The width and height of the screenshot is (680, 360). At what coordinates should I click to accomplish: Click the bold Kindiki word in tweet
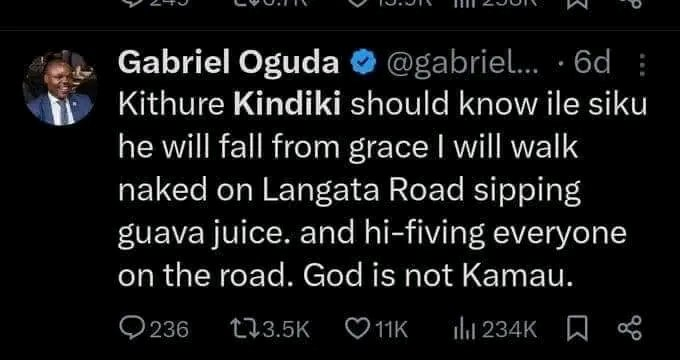pos(287,106)
